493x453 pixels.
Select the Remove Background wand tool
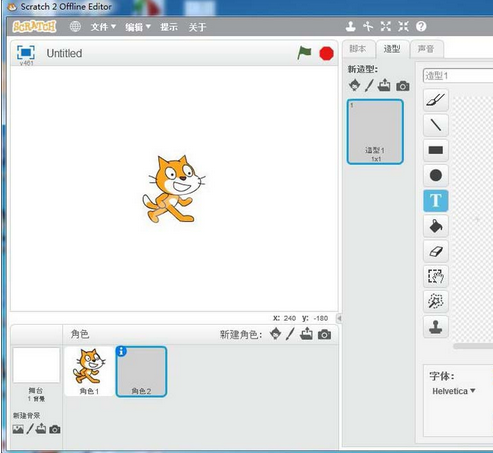(x=436, y=302)
